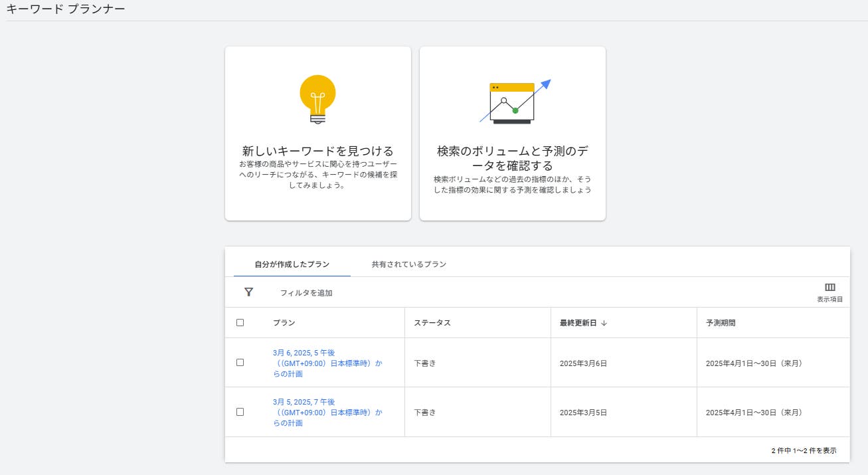This screenshot has width=868, height=475.
Task: Open 検索のボリュームと予測のデータを確認する card
Action: 513,134
